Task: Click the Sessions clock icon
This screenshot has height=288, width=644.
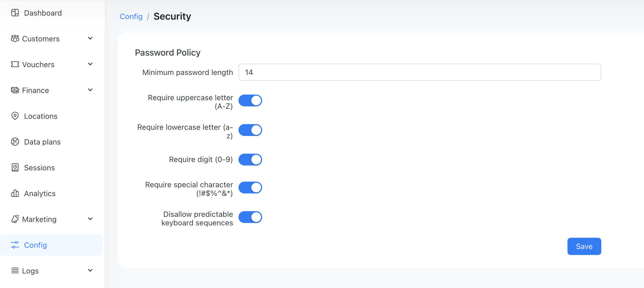Action: pos(15,168)
